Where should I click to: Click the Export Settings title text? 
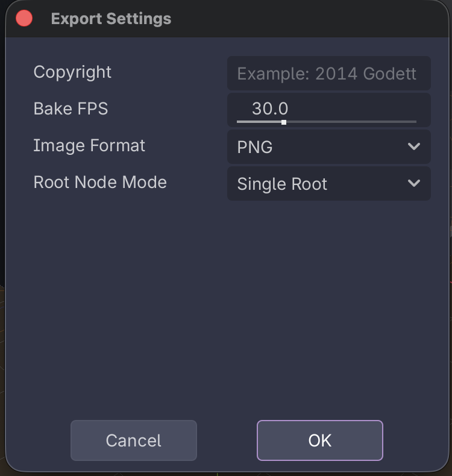click(x=111, y=19)
